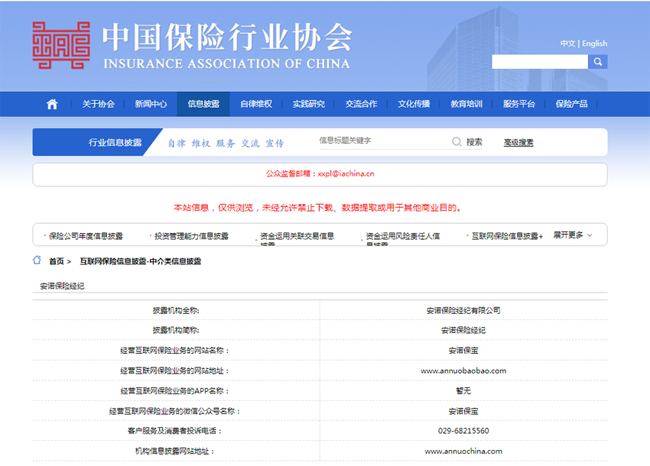Click the label 披露机构全称
This screenshot has height=466, width=650.
coord(176,310)
